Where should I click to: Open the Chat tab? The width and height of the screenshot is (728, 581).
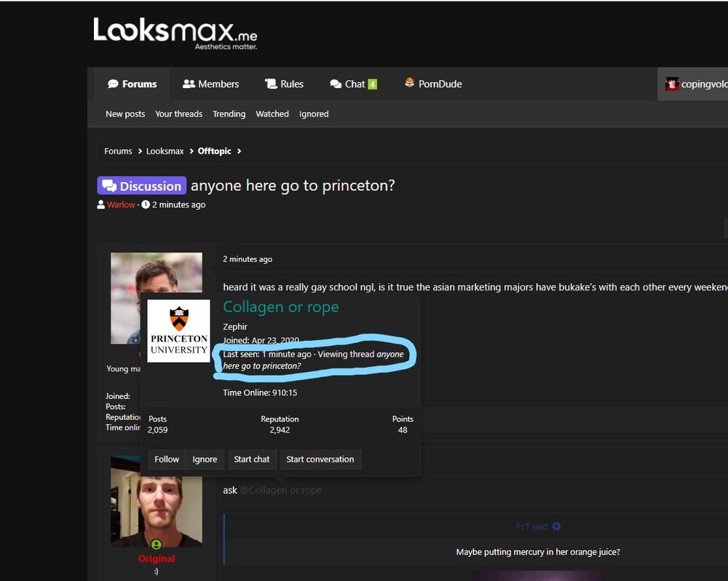coord(353,84)
